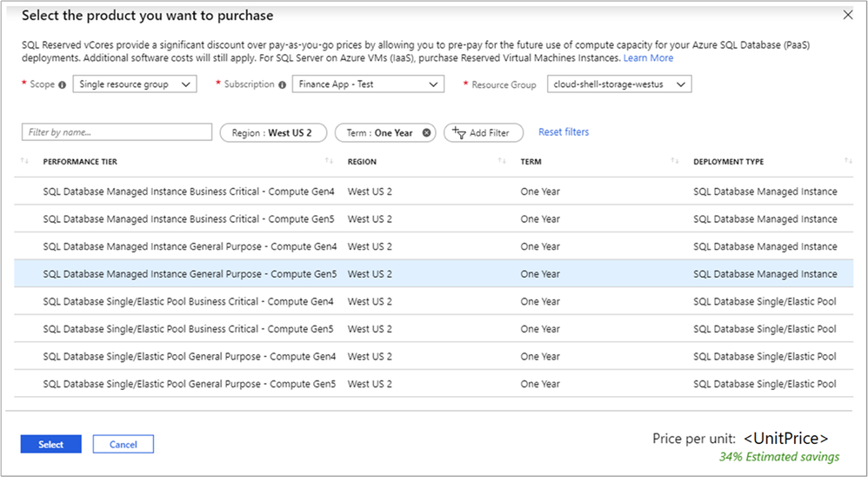Screen dimensions: 868x477
Task: Sort by Performance Tier column arrows
Action: [329, 161]
